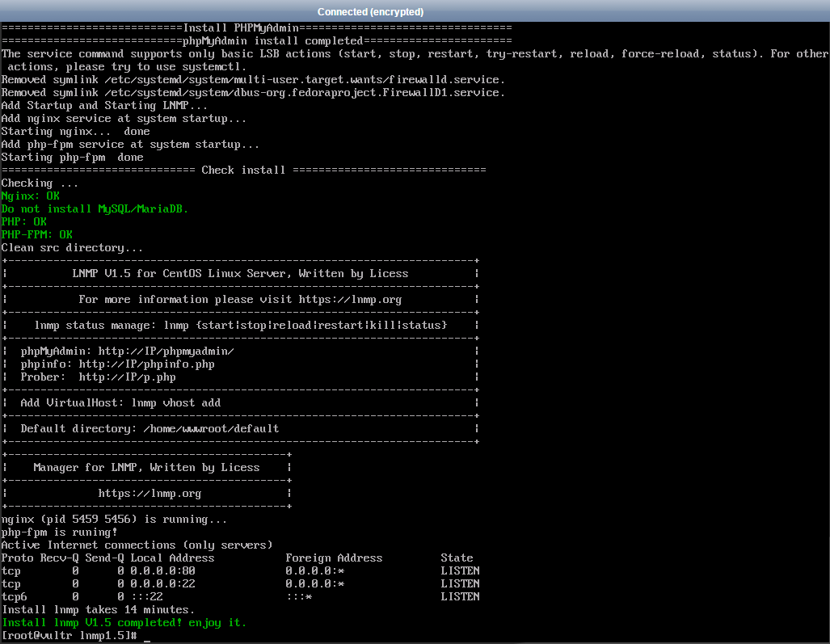Screen dimensions: 830x644
Task: Select the local address 0.0.0.0:22
Action: tap(163, 583)
